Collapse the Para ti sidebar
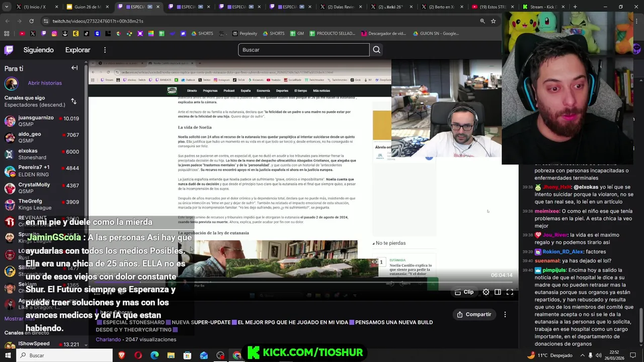The image size is (644, 362). pos(74,68)
